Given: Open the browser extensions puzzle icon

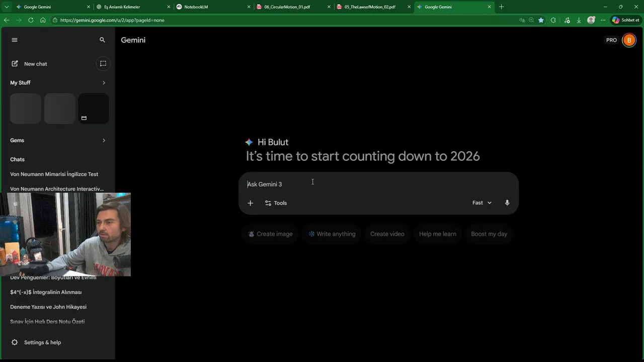Looking at the screenshot, I should point(553,20).
